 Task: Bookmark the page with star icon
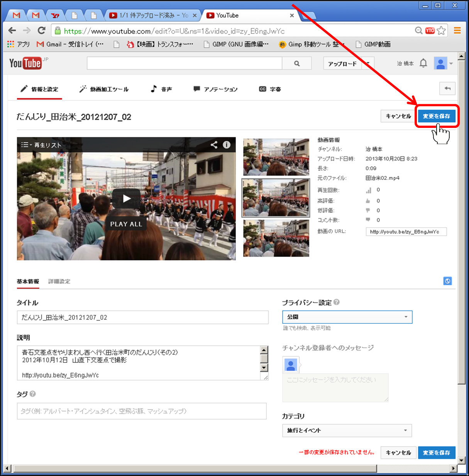pos(441,31)
